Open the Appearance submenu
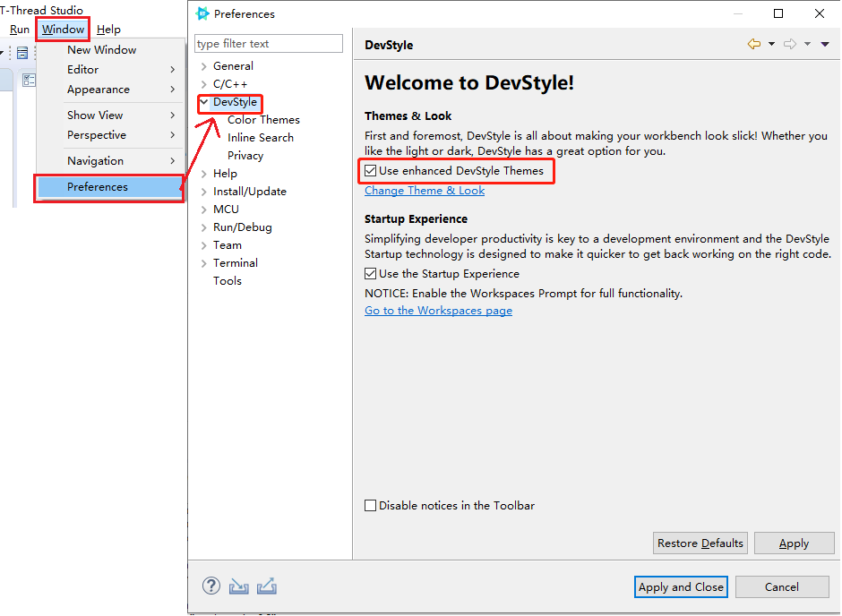The image size is (842, 616). point(110,90)
